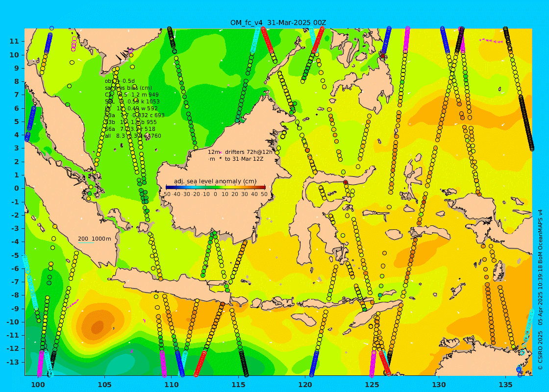Click longitude axis label 115
The height and width of the screenshot is (392, 549).
[x=238, y=385]
